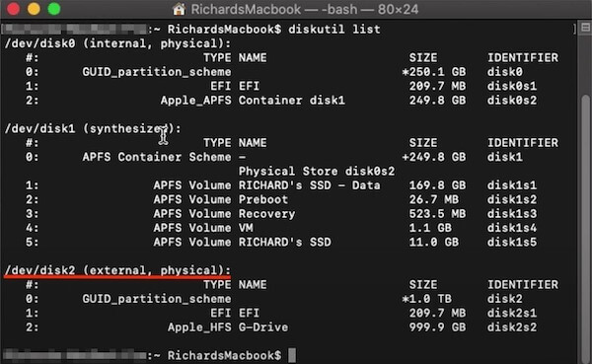592x364 pixels.
Task: Click the '523.5 MB' size value
Action: click(x=437, y=214)
